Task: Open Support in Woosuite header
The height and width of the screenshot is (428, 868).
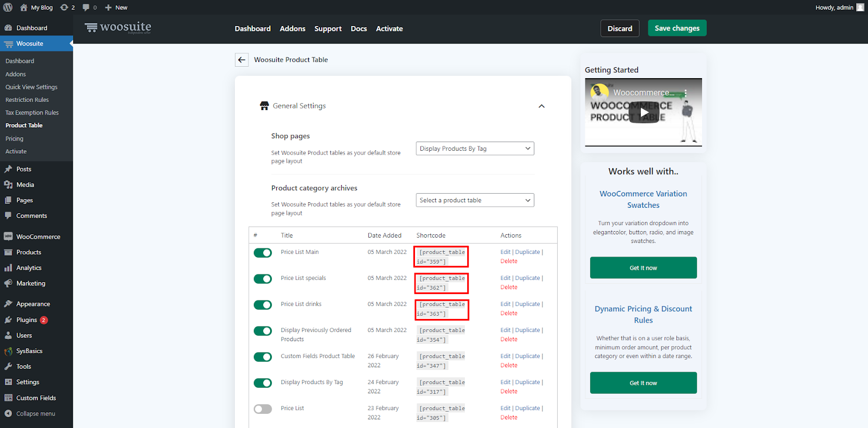Action: click(x=328, y=29)
